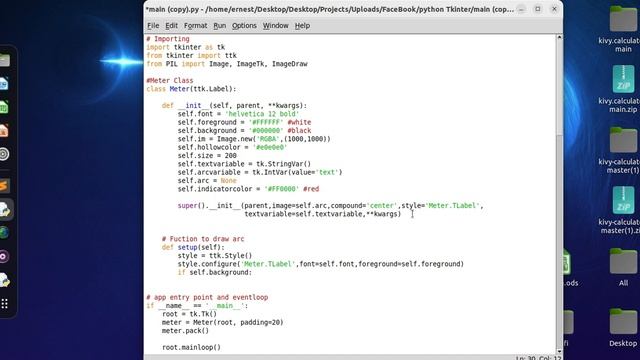
Task: Open Sublime Text from the dock
Action: (4, 186)
